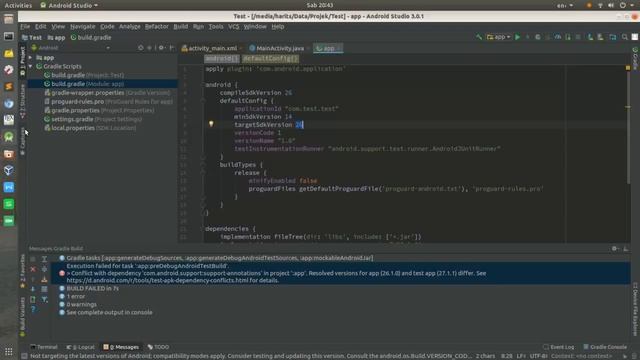Open the Help menu
The width and height of the screenshot is (640, 360).
pos(278,27)
